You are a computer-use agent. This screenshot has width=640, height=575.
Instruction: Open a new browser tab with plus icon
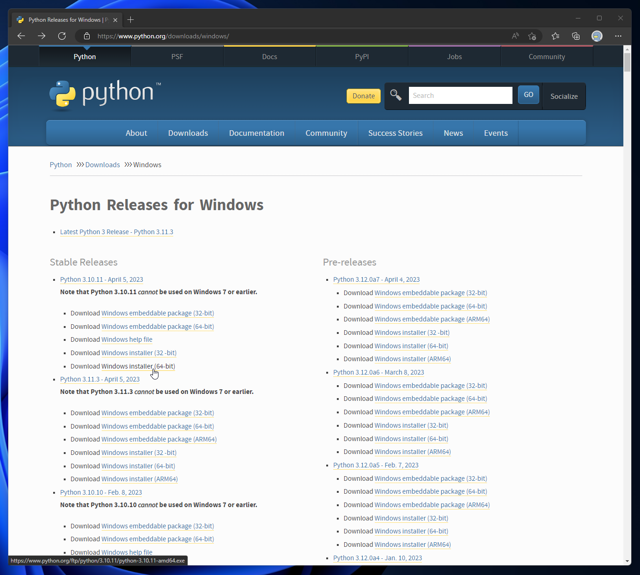click(x=130, y=19)
